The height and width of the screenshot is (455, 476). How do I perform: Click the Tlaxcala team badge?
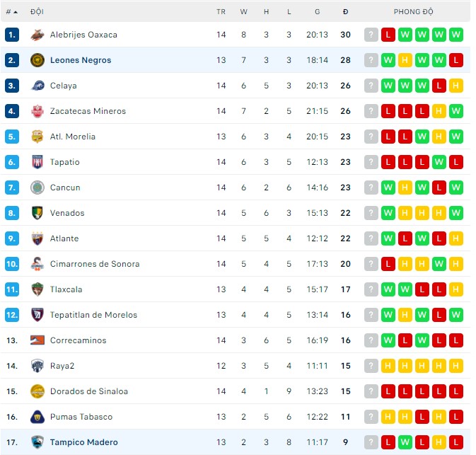tap(37, 289)
